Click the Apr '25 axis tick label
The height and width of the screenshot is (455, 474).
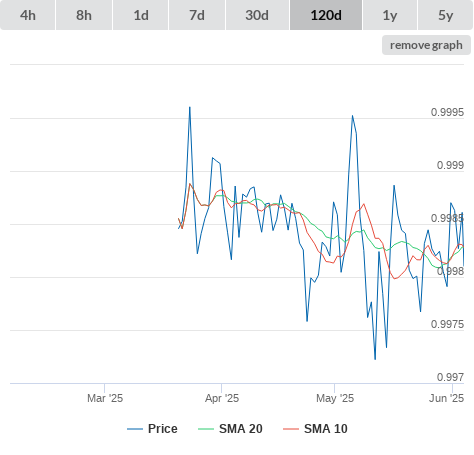coord(222,398)
